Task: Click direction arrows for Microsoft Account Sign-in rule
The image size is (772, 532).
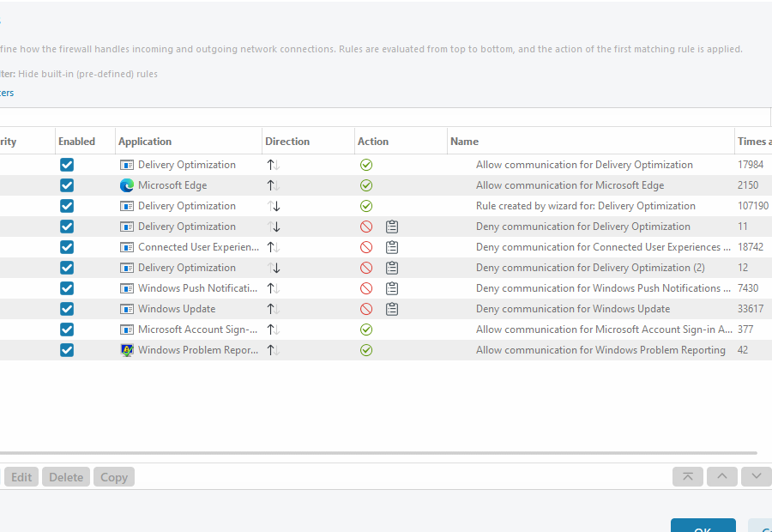Action: tap(274, 329)
